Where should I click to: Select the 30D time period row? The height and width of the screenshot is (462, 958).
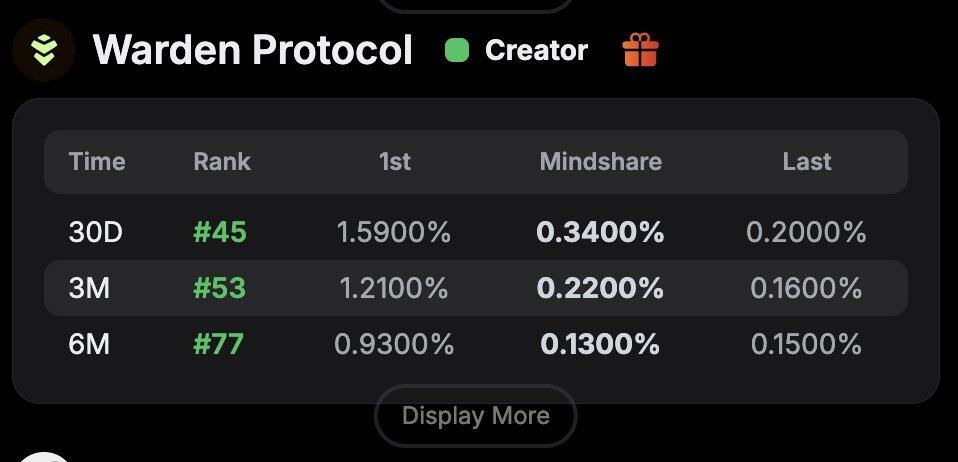coord(95,233)
